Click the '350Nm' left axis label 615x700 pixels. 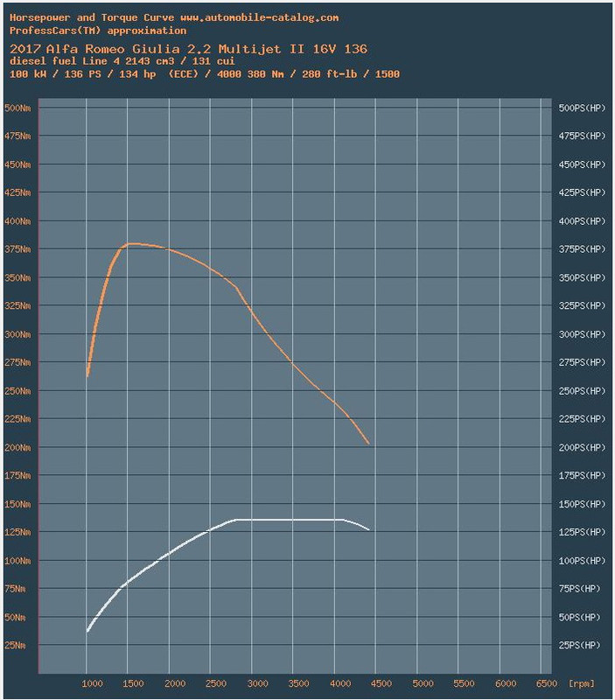[x=17, y=278]
